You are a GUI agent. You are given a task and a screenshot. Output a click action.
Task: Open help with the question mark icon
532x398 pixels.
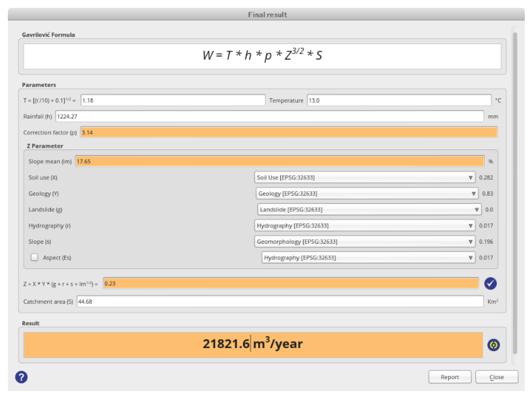point(22,377)
